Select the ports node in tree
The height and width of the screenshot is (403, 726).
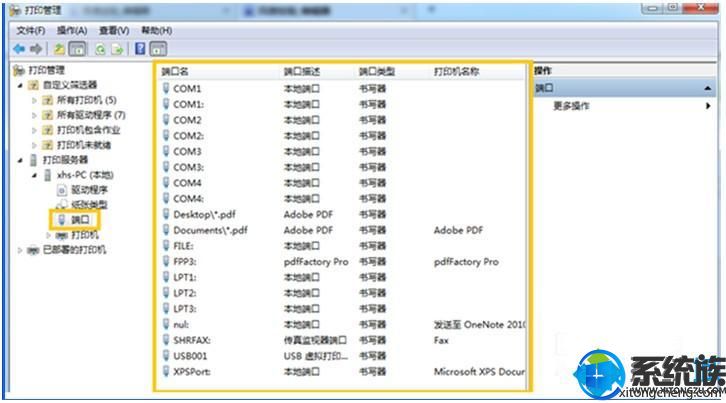coord(80,220)
